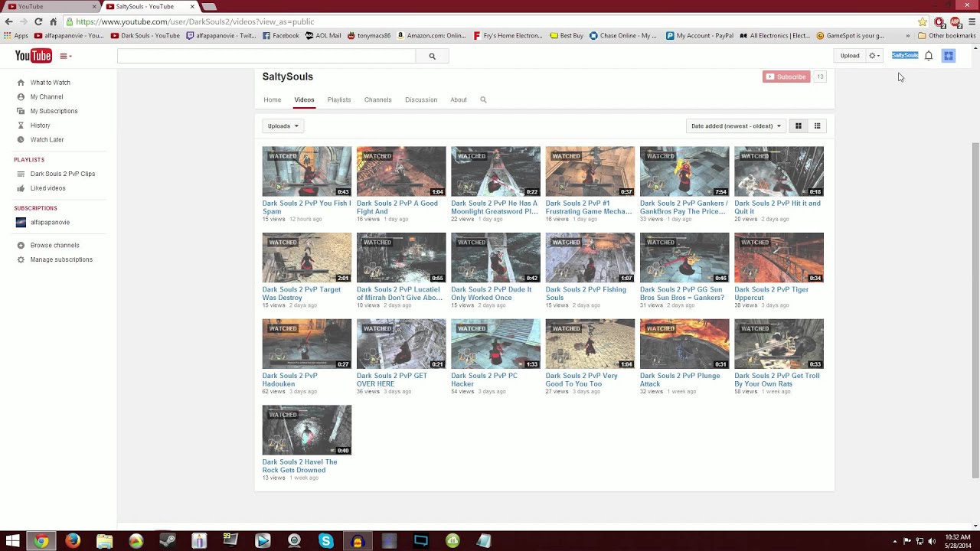The image size is (980, 551).
Task: Click the YouTube logo
Action: click(x=34, y=56)
